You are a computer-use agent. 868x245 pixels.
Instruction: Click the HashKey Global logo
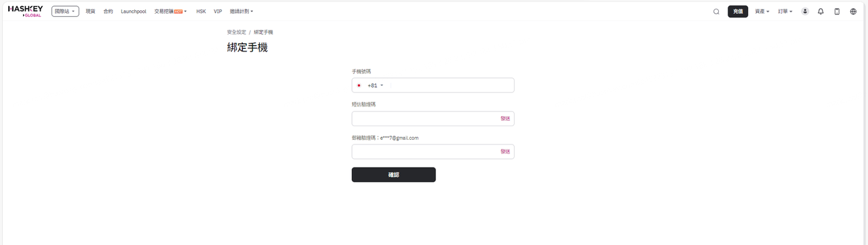coord(24,12)
